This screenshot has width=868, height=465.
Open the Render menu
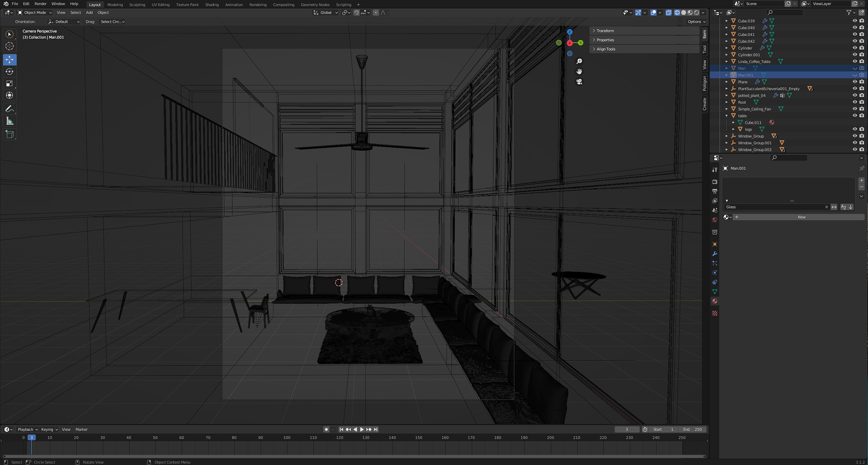(x=40, y=4)
